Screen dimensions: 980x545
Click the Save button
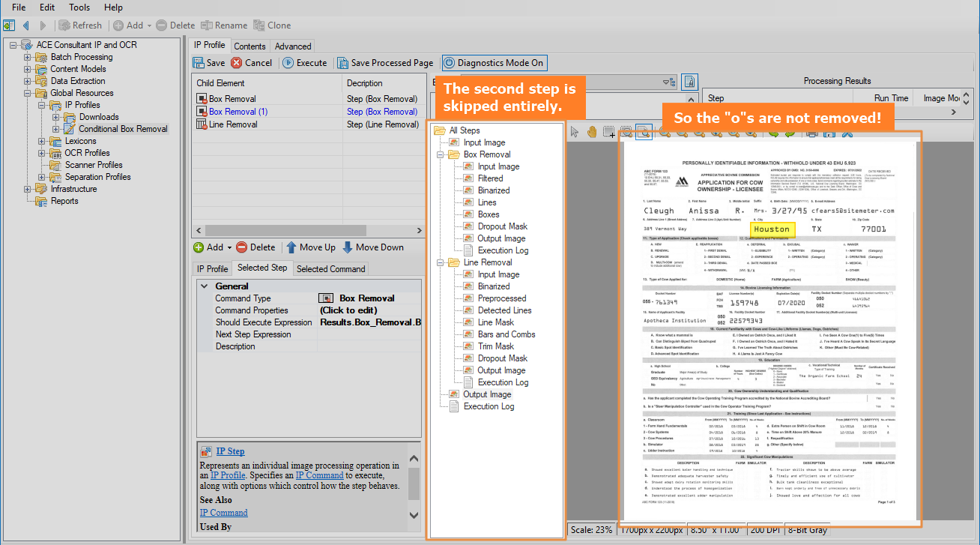coord(209,63)
